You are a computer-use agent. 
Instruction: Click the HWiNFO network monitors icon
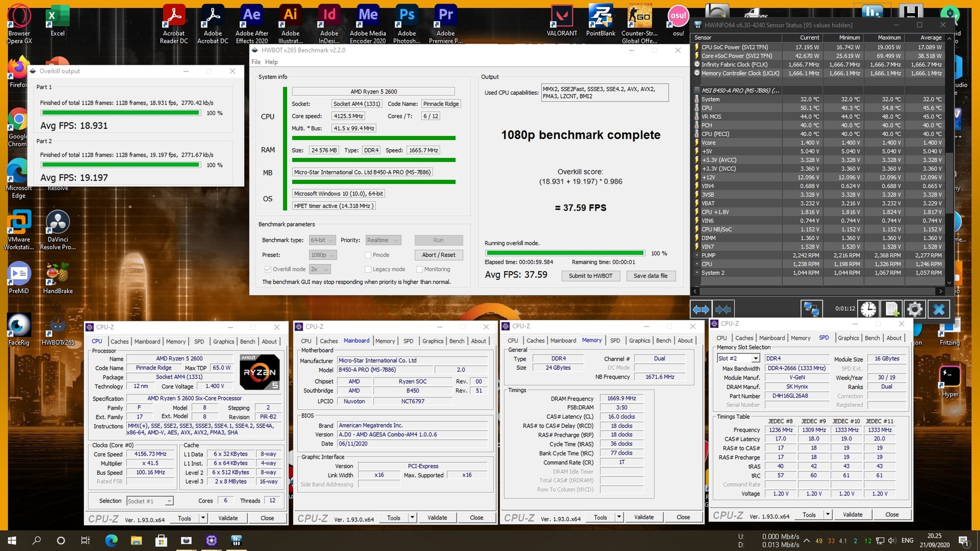(x=811, y=309)
